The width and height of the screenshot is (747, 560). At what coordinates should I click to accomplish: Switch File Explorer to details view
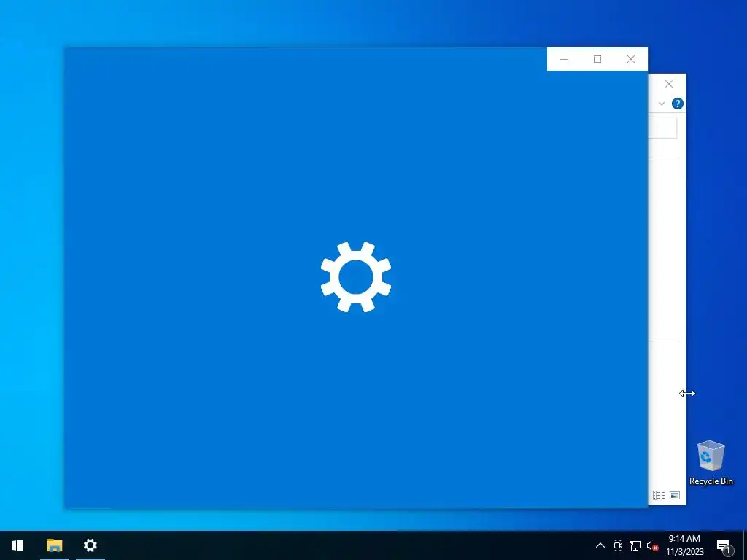659,496
